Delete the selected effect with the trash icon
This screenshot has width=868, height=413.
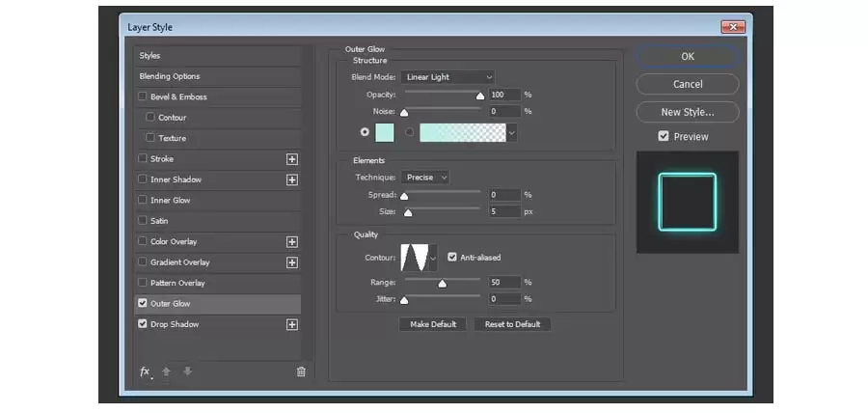(x=301, y=372)
